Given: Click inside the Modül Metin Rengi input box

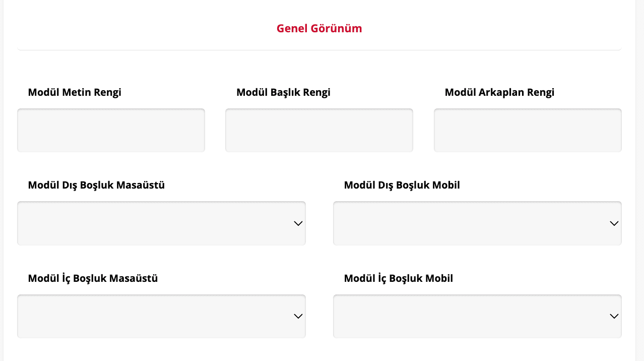Looking at the screenshot, I should click(x=110, y=130).
